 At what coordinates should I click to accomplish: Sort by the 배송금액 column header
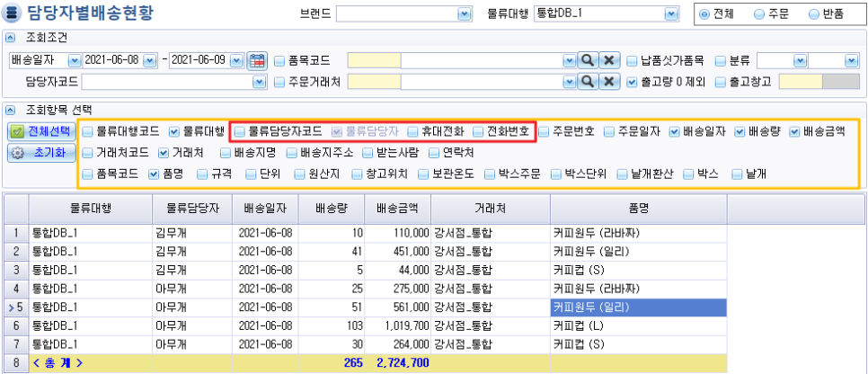(397, 209)
